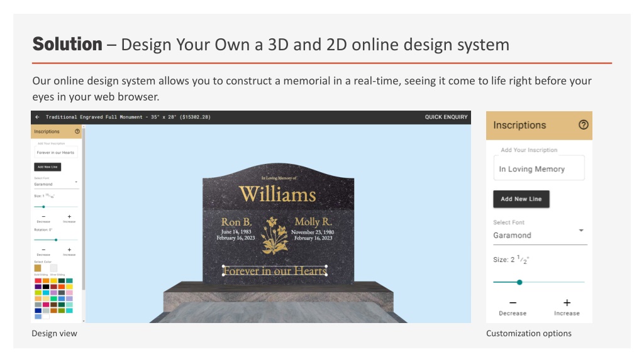
Task: Click the back arrow beside Traditional Engraved Full Monument
Action: click(37, 117)
